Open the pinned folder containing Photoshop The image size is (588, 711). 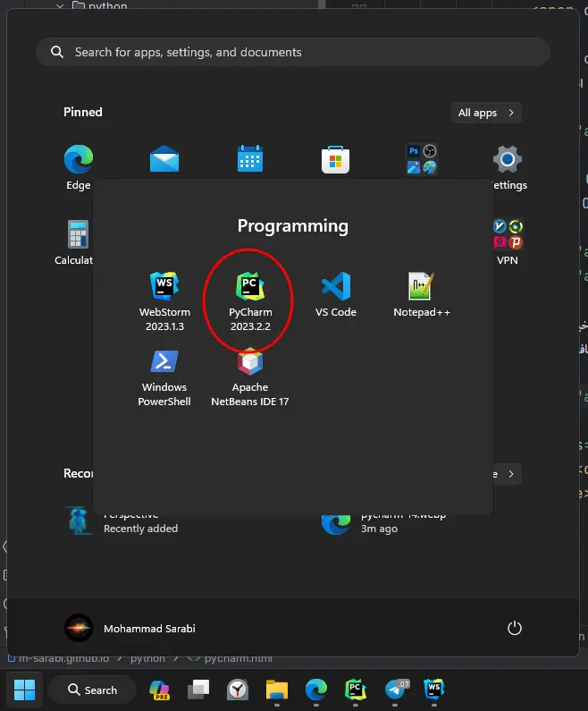421,159
